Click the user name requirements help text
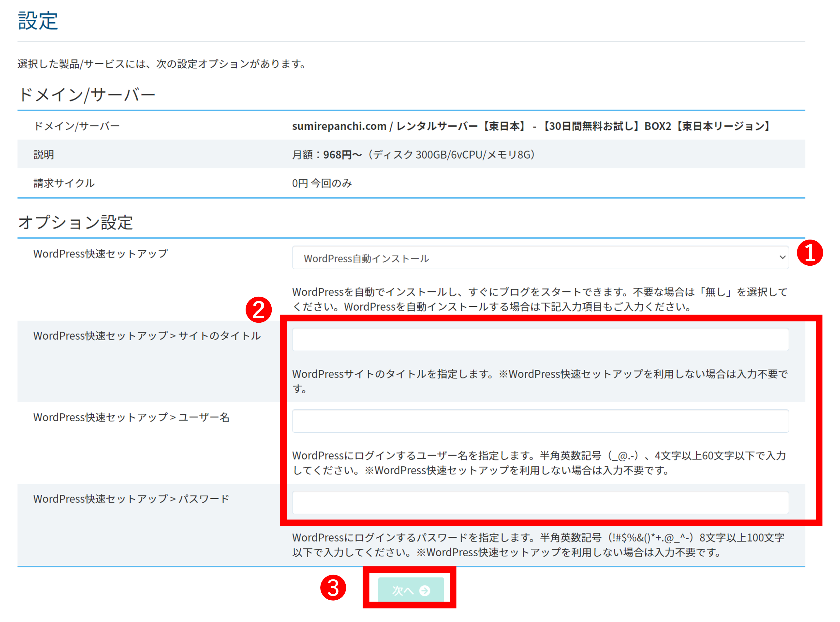 tap(539, 463)
